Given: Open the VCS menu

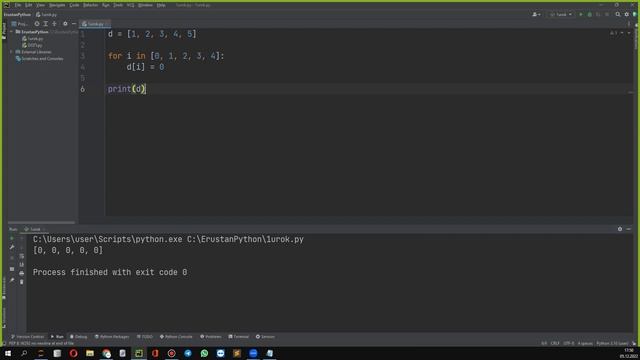Looking at the screenshot, I should tap(131, 5).
